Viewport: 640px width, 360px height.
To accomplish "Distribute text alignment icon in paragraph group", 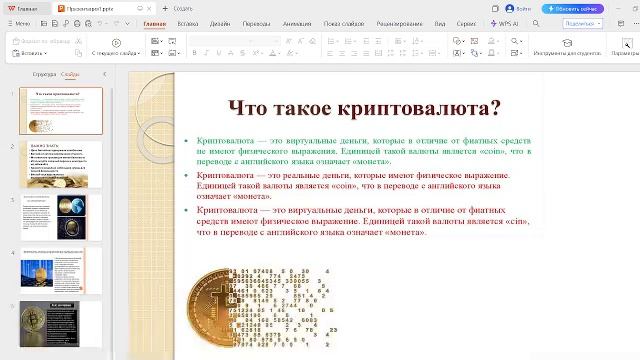I will pos(378,53).
